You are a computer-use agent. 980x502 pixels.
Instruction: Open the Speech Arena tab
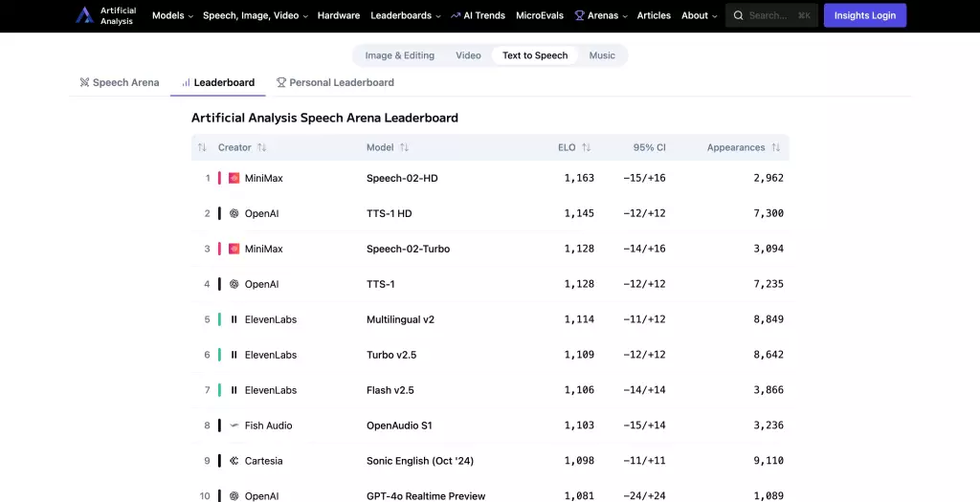click(x=120, y=82)
